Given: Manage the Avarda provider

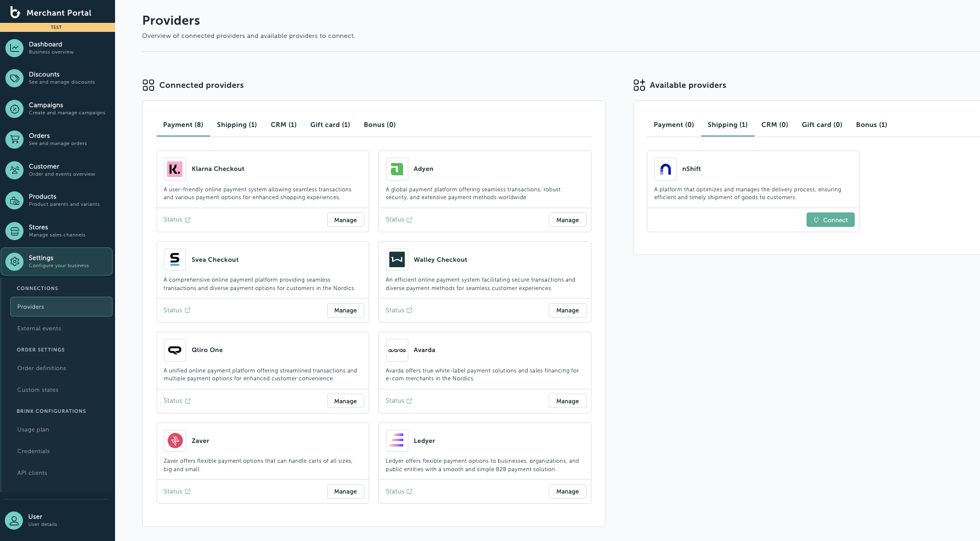Looking at the screenshot, I should [567, 401].
